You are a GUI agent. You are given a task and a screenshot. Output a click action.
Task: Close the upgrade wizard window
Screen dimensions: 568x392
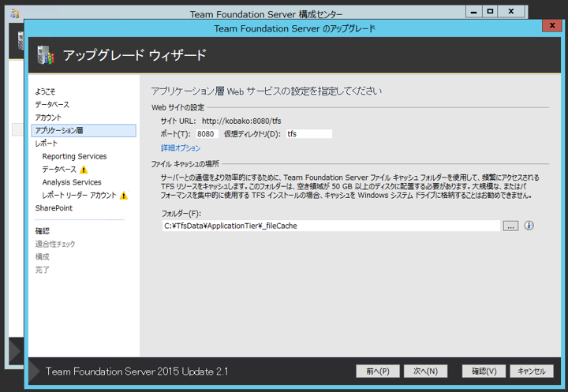coord(552,25)
